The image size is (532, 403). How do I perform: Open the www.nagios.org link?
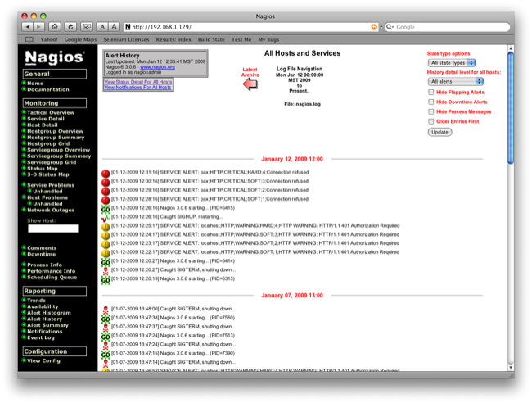click(157, 67)
